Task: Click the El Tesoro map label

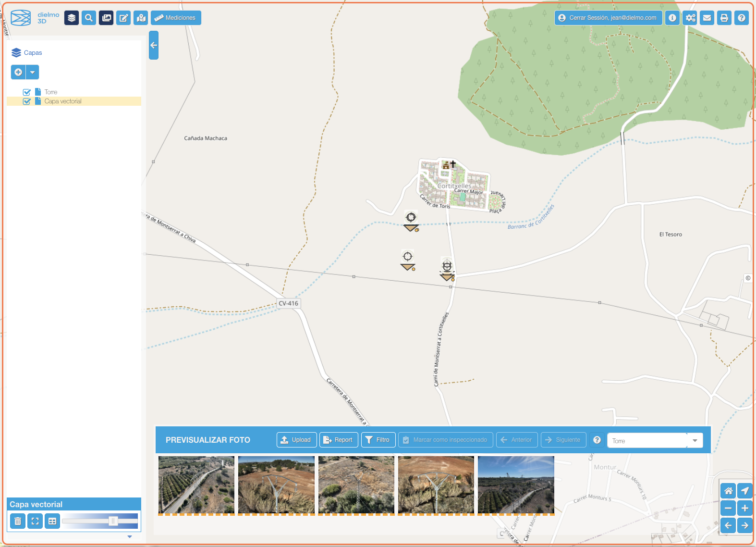Action: coord(671,235)
